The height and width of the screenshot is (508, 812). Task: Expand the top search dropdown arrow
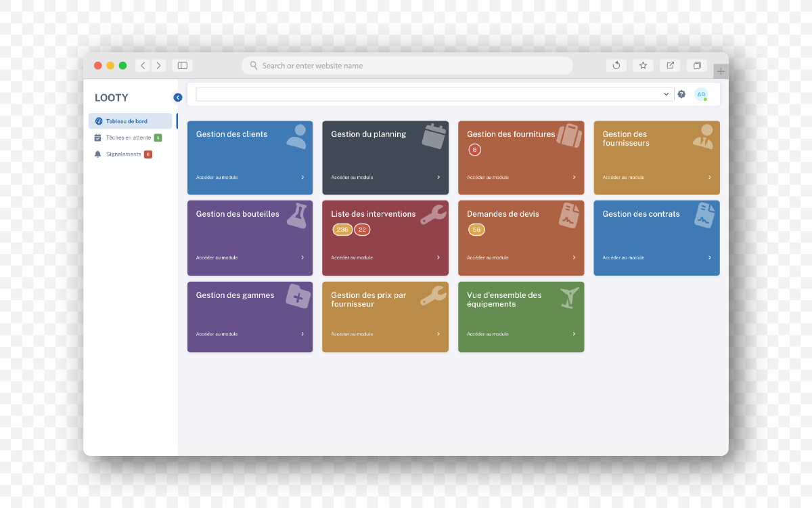[666, 95]
